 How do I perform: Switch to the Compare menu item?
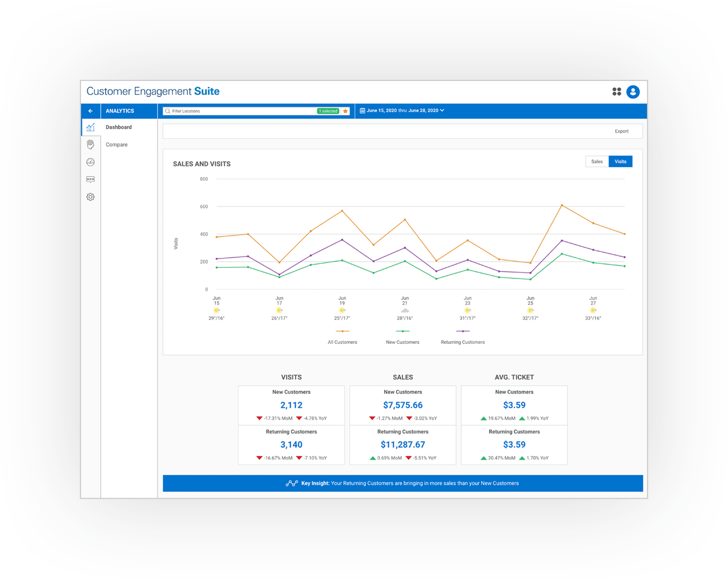[116, 145]
